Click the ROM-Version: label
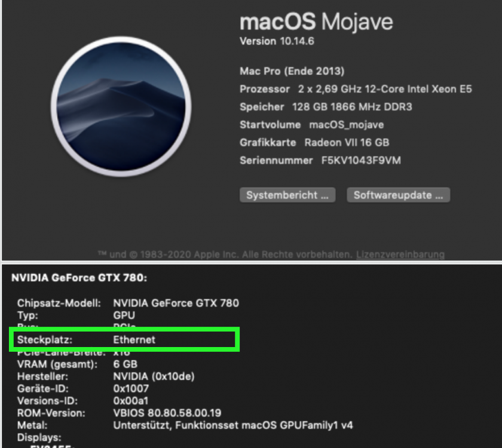 click(51, 413)
